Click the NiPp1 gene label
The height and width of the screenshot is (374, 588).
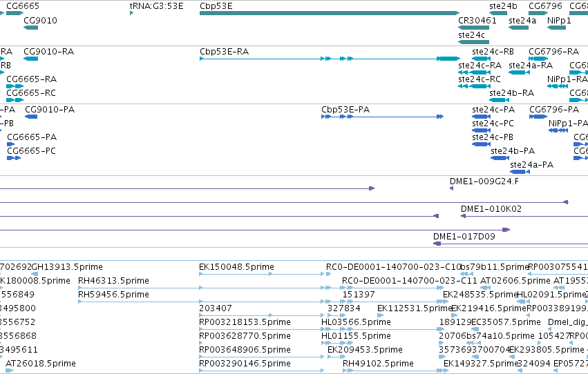(559, 21)
